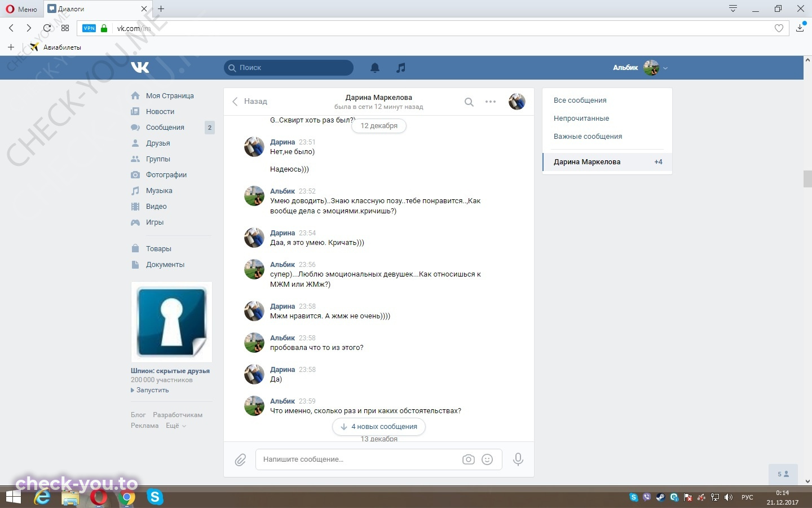Open Реклама footer link
The height and width of the screenshot is (508, 812).
point(145,426)
